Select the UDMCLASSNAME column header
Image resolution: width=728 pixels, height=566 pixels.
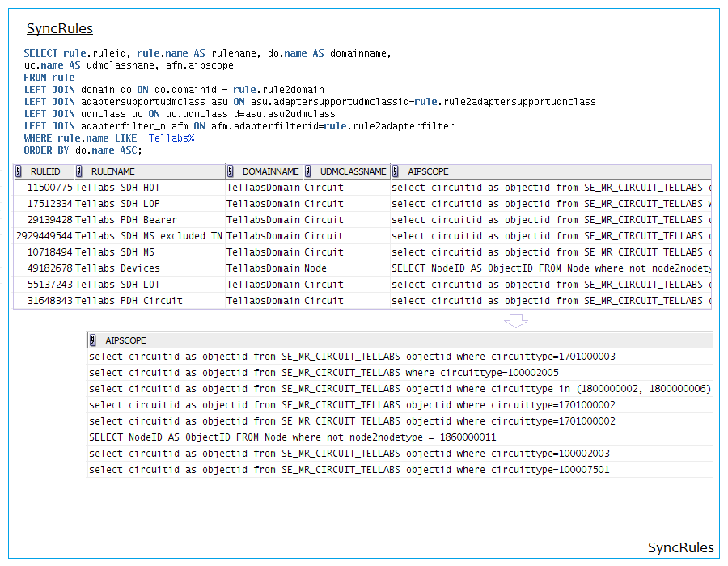(353, 171)
